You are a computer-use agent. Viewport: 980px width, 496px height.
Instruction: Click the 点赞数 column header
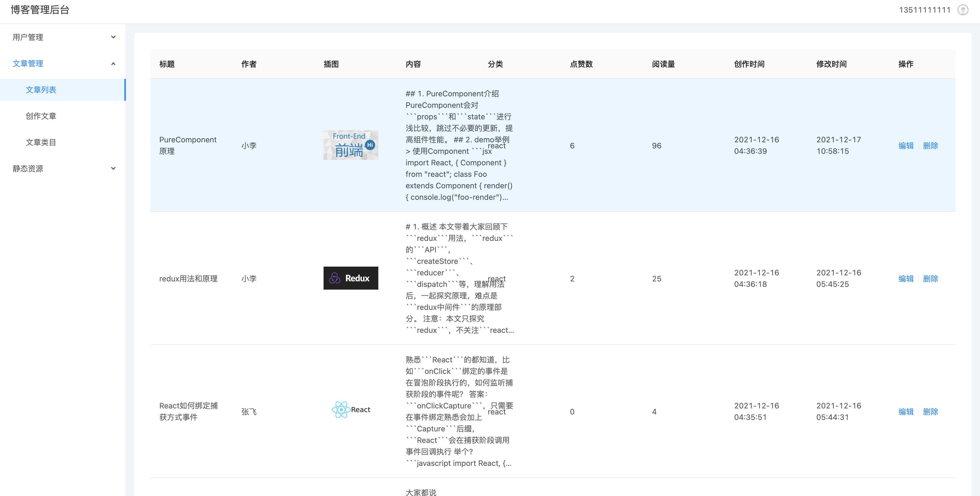[x=581, y=64]
